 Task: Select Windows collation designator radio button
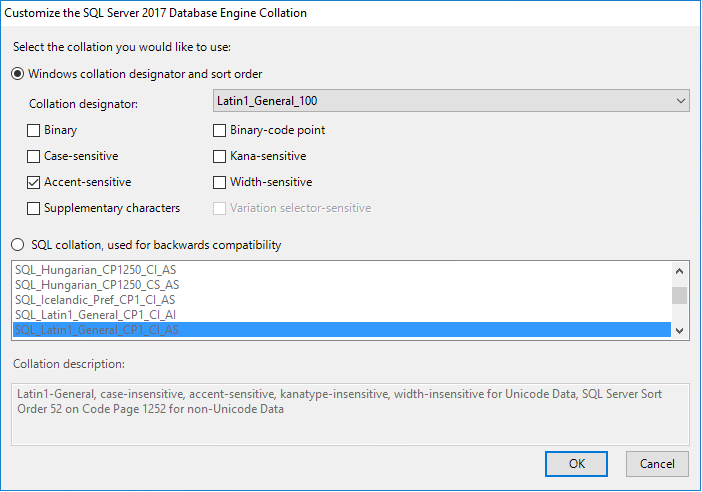pos(18,74)
